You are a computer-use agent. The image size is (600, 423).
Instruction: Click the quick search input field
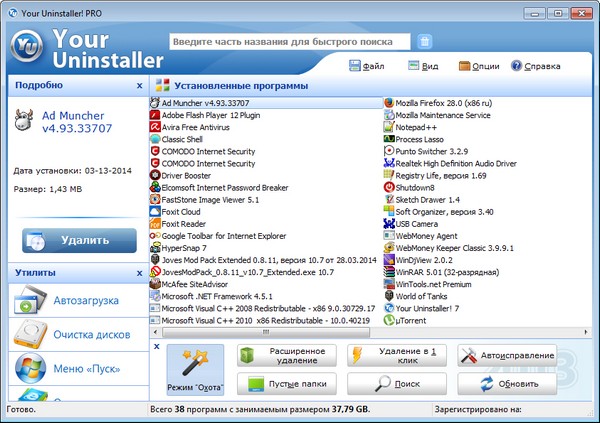[x=290, y=42]
